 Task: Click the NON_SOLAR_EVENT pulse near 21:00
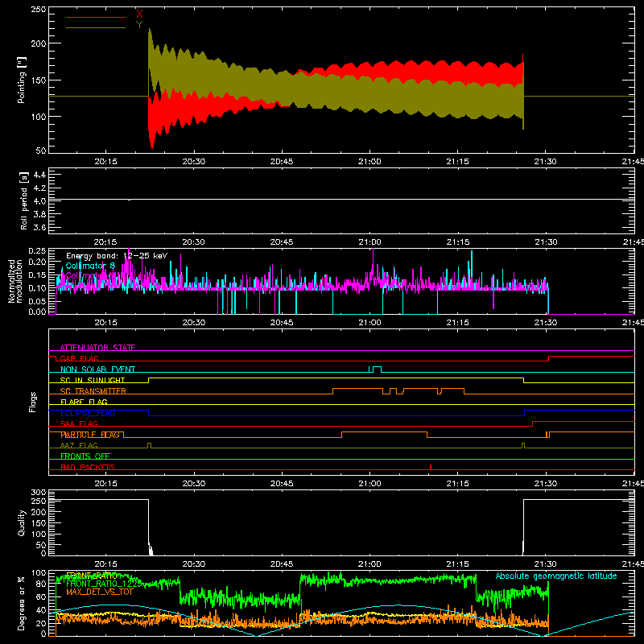click(375, 369)
